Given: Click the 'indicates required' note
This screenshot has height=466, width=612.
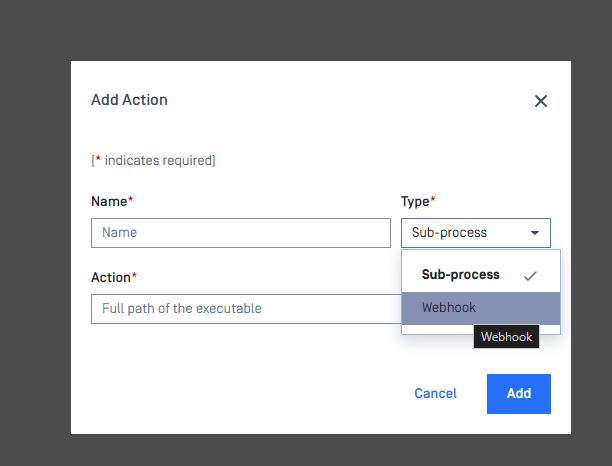Looking at the screenshot, I should click(x=153, y=160).
